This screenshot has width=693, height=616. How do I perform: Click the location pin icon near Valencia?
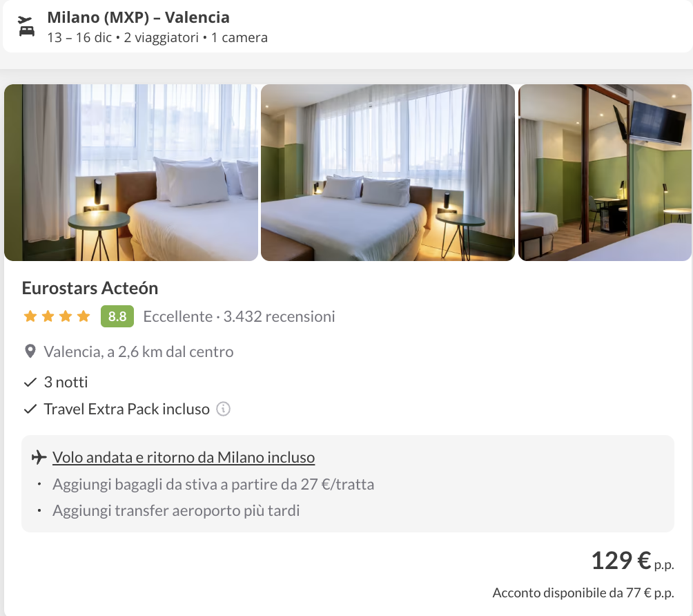[30, 352]
